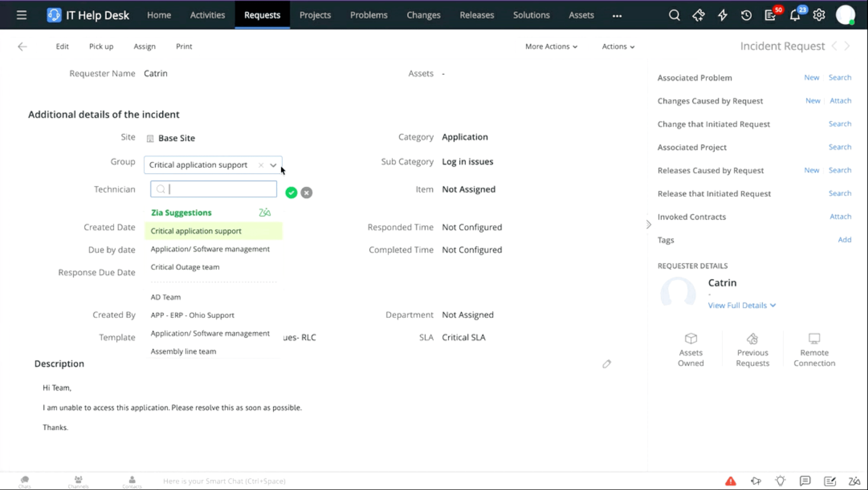Viewport: 868px width, 490px height.
Task: Open recently viewed history icon
Action: coord(746,15)
